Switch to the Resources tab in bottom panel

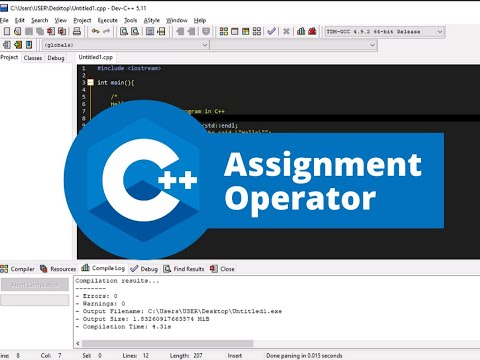(x=58, y=269)
